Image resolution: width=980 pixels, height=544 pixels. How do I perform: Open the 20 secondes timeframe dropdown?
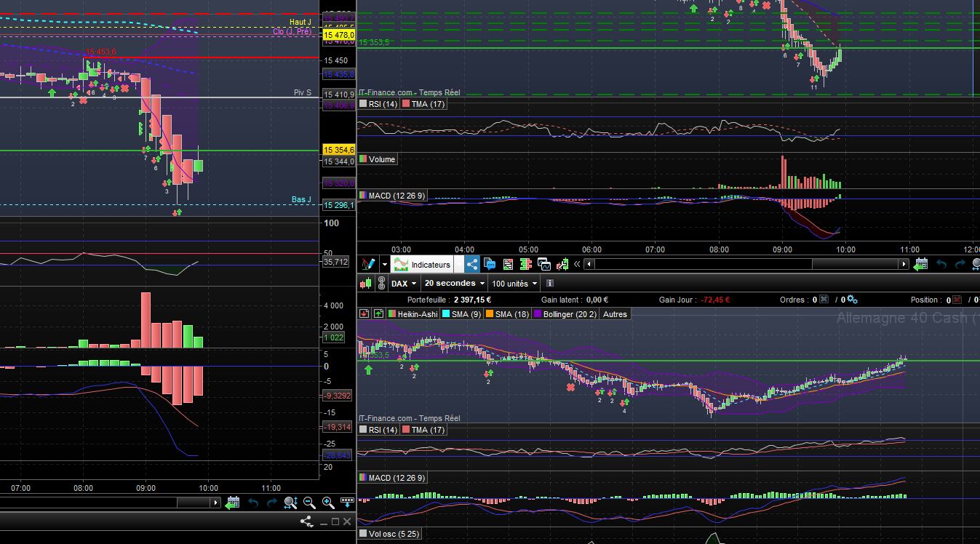455,284
